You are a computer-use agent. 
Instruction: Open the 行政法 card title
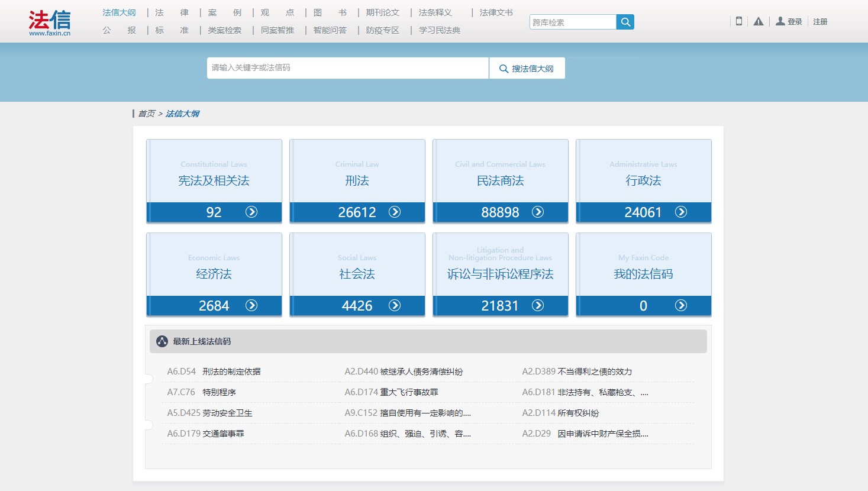(x=644, y=180)
